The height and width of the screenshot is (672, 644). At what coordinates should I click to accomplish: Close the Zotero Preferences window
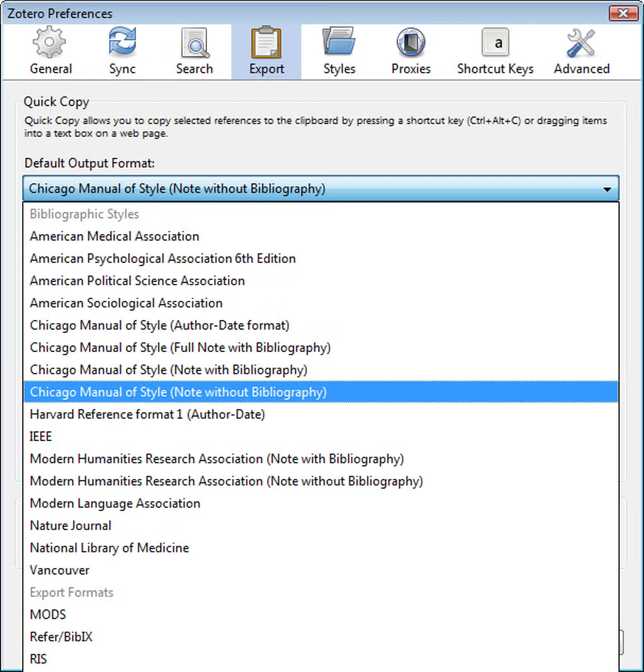pos(623,13)
